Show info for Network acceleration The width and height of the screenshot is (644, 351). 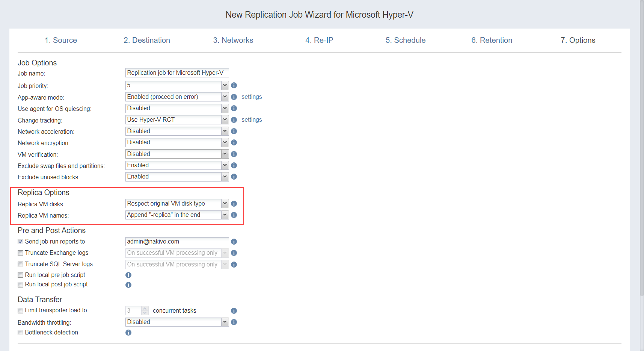tap(234, 131)
